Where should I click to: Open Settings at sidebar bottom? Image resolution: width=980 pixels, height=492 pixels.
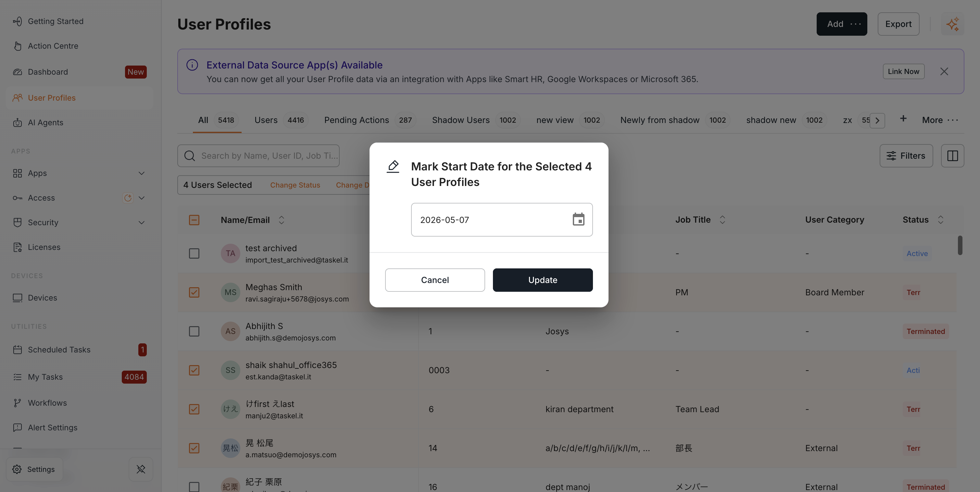point(35,469)
